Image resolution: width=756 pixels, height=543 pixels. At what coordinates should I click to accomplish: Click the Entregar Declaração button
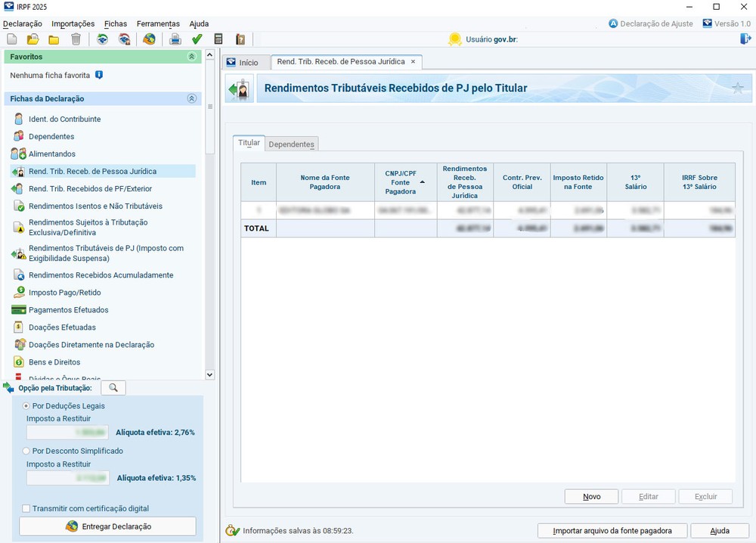(107, 526)
